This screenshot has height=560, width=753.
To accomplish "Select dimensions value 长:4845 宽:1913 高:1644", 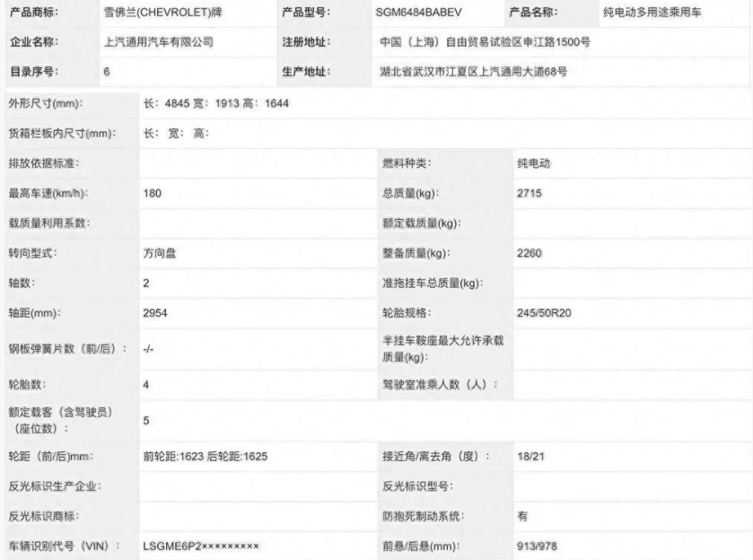I will pyautogui.click(x=216, y=103).
